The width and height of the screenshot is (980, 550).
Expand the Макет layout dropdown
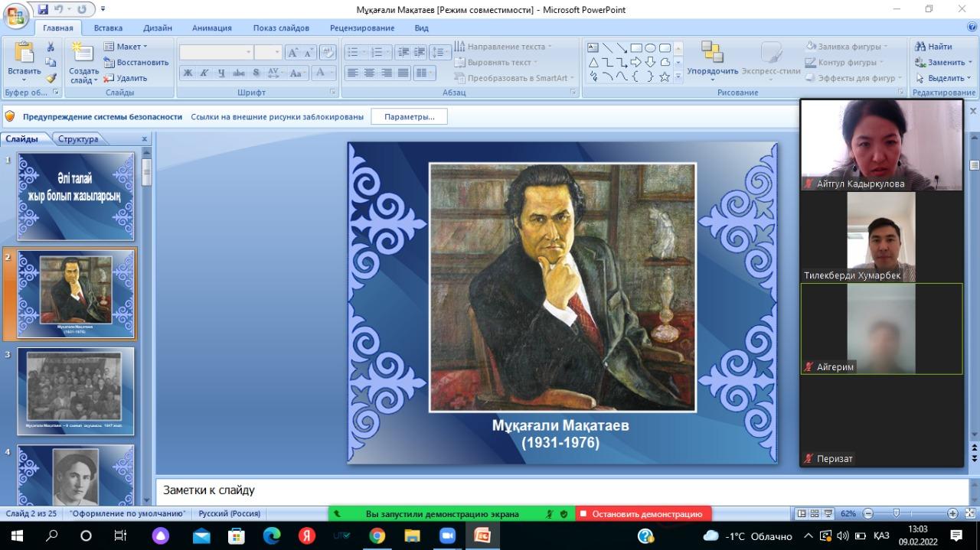pyautogui.click(x=126, y=47)
